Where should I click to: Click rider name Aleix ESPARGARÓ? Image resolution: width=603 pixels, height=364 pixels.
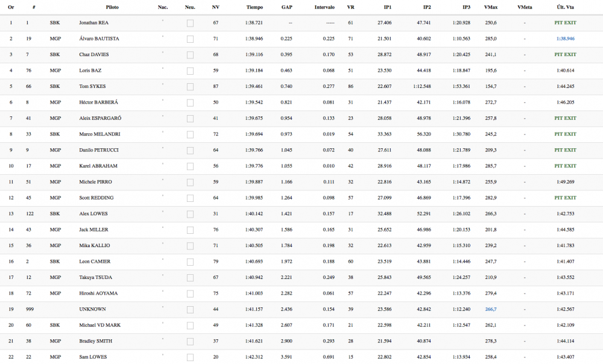(x=102, y=118)
